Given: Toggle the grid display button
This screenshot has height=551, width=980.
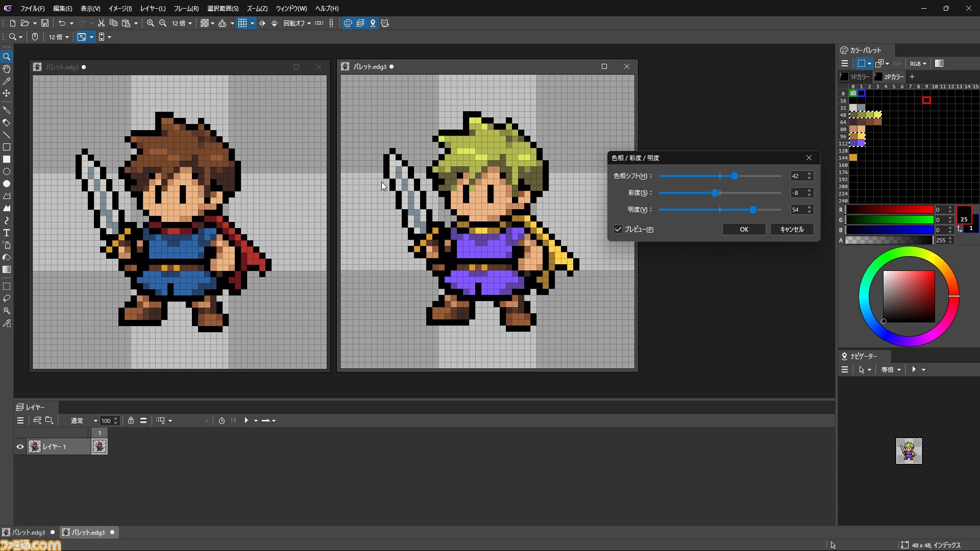Looking at the screenshot, I should pos(242,23).
